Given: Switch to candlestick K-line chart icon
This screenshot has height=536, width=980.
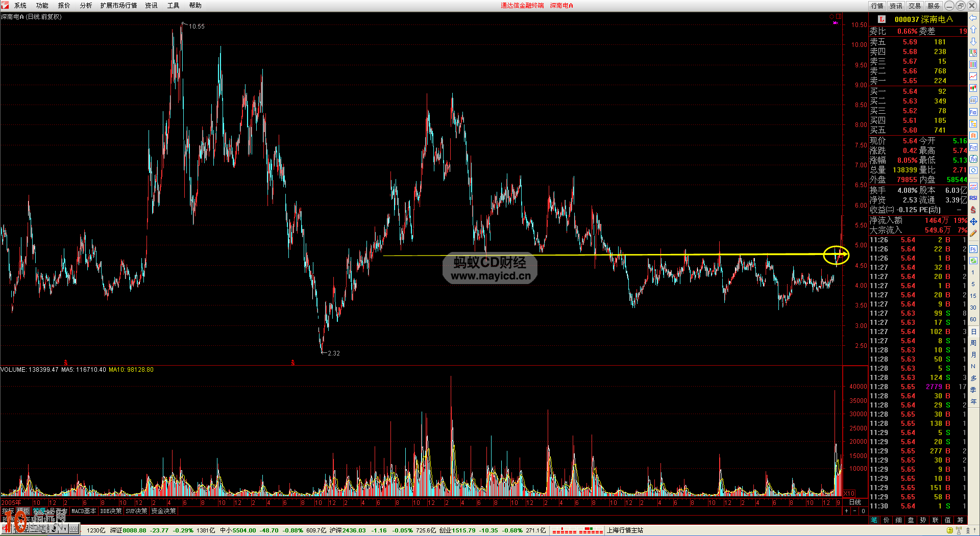Looking at the screenshot, I should coord(973,88).
